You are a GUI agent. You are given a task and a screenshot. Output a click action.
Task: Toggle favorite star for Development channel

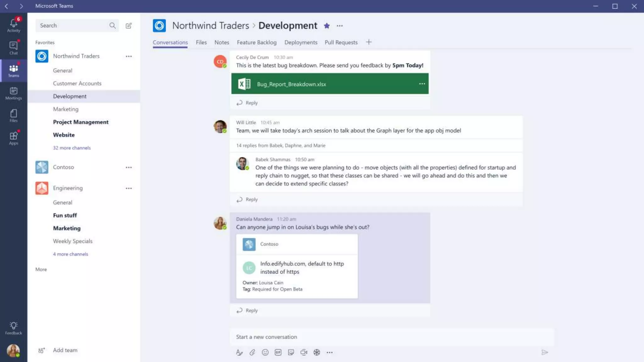pyautogui.click(x=327, y=26)
